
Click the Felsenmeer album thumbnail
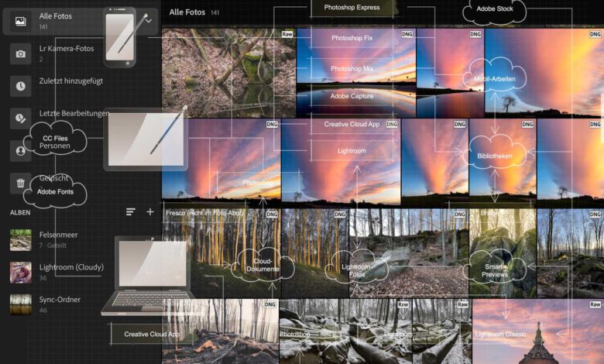[x=20, y=240]
